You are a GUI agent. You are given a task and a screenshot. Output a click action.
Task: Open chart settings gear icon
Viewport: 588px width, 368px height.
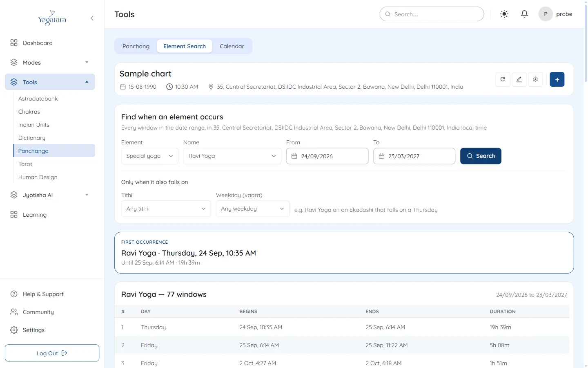coord(535,79)
